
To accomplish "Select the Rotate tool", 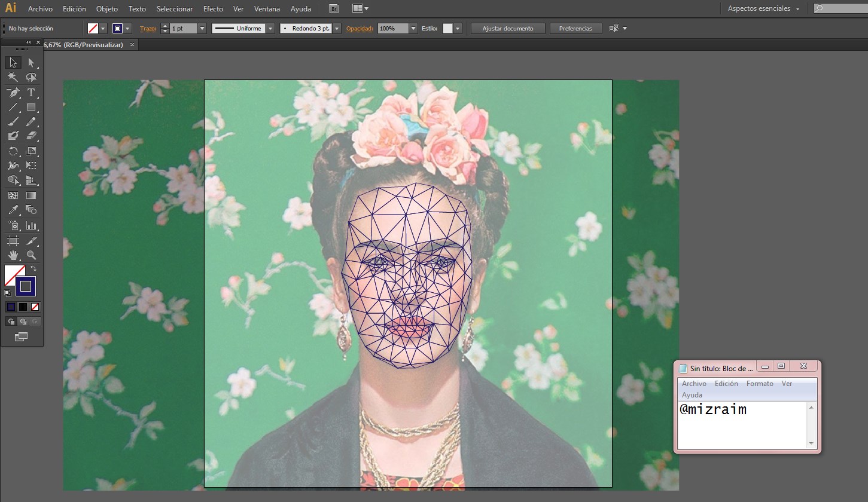I will [13, 151].
